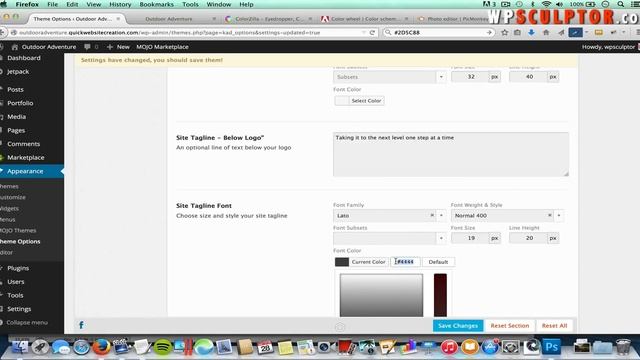Switch to the ColorZilla browser tab

(268, 19)
